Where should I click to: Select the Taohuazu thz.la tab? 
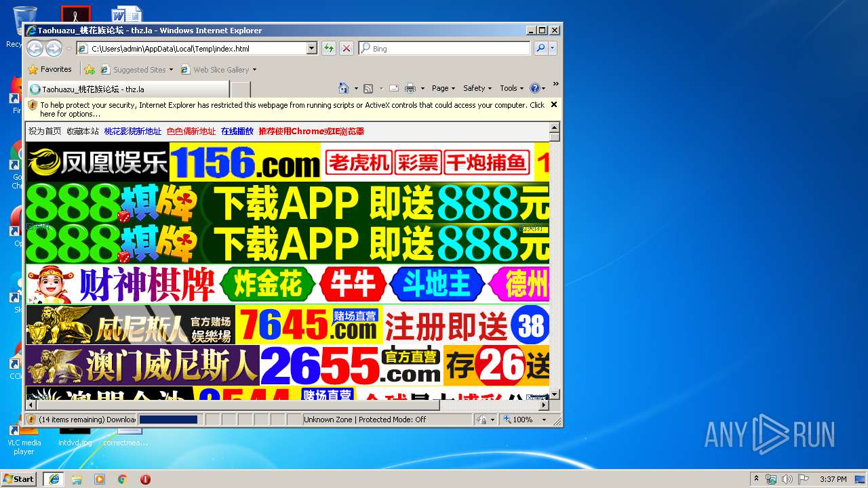click(127, 89)
